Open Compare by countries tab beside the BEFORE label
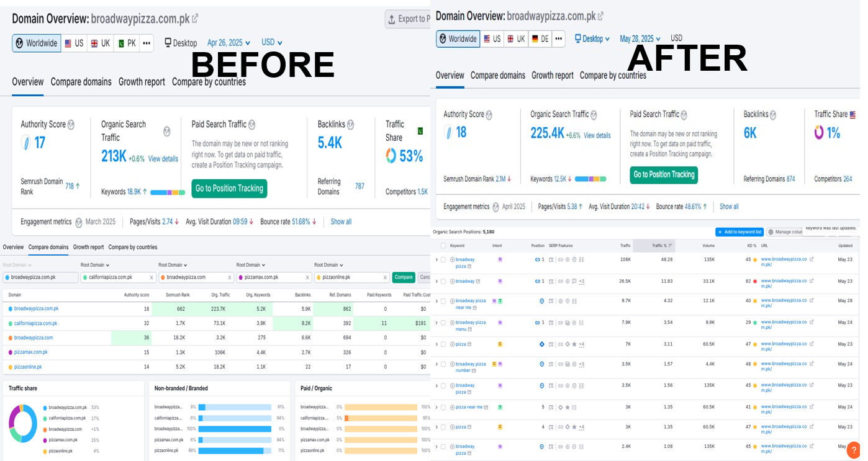Image resolution: width=868 pixels, height=461 pixels. pos(209,82)
